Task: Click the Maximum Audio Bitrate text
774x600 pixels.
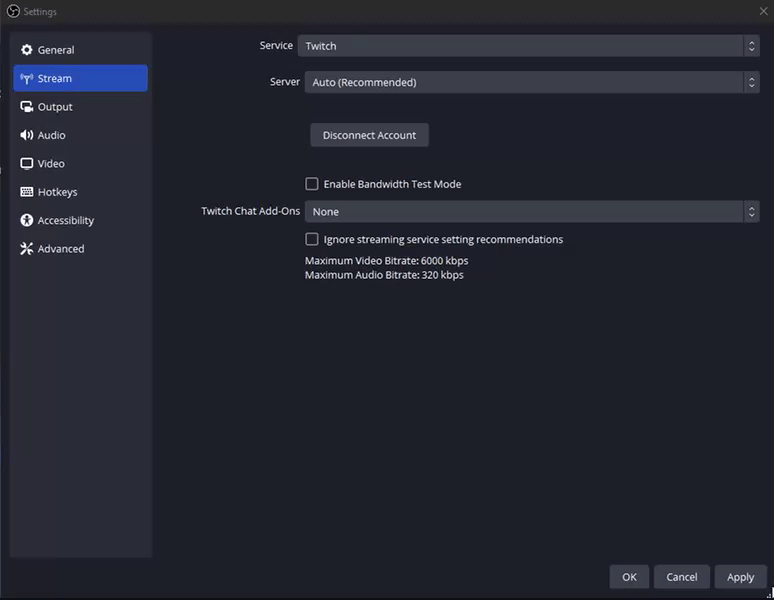Action: 384,275
